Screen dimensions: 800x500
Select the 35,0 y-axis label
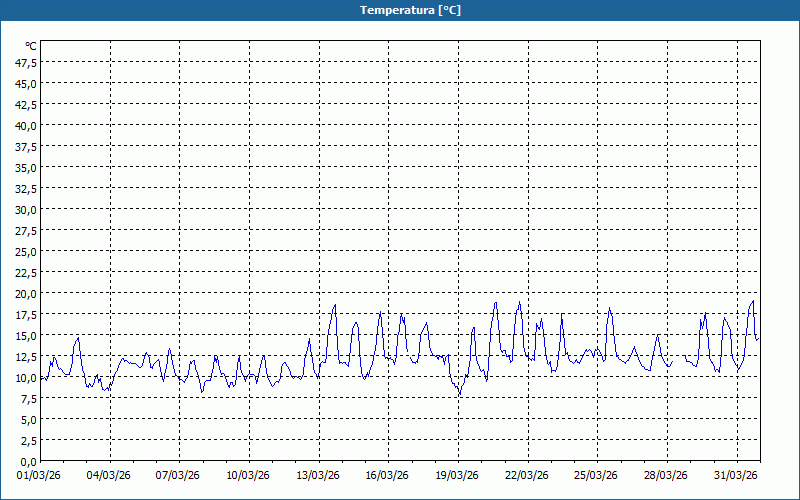(x=27, y=168)
